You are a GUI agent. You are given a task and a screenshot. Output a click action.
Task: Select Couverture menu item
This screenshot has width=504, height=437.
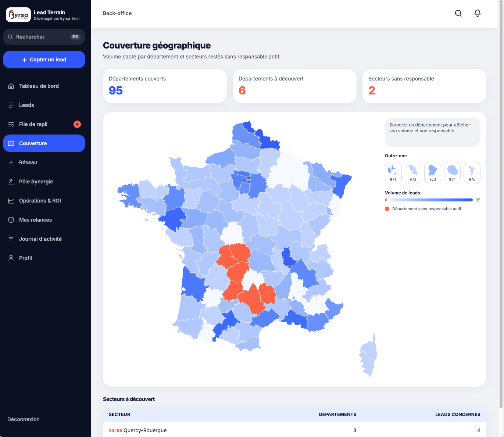point(44,143)
